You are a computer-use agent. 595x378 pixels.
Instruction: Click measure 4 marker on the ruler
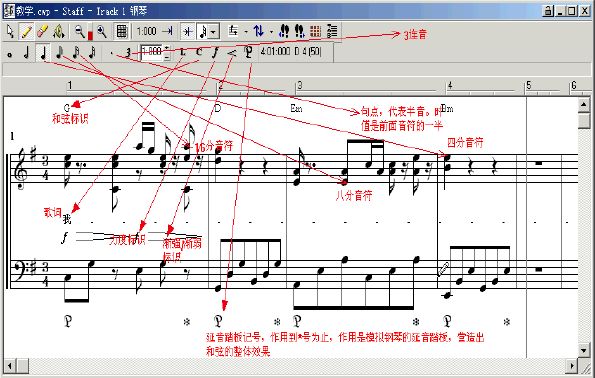coord(450,85)
